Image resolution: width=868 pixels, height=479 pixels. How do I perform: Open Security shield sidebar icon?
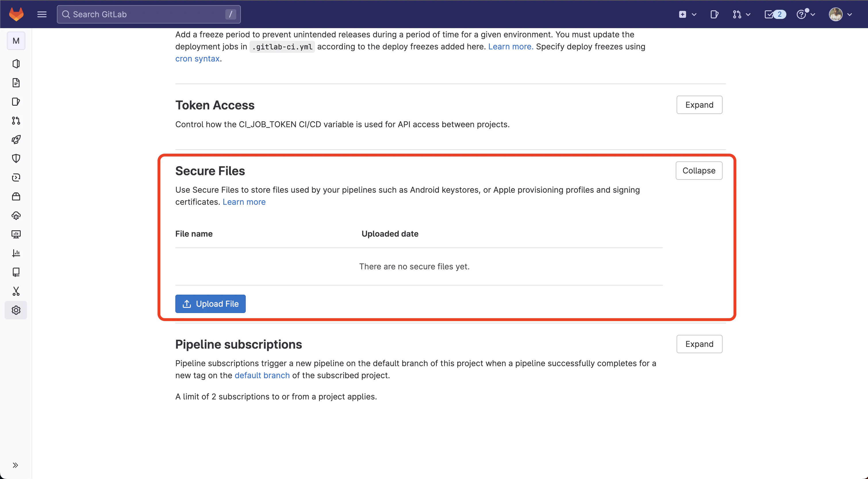pos(16,159)
